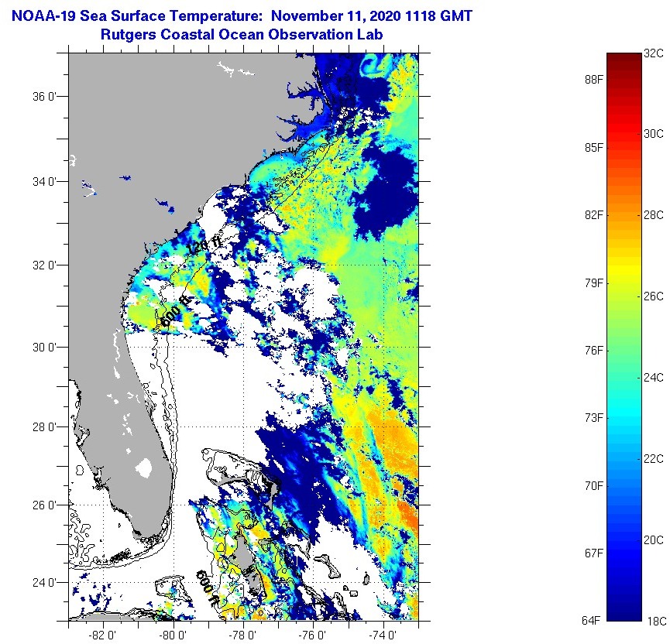This screenshot has height=644, width=670.
Task: Click the 79F label beside the colorbar
Action: coord(594,283)
